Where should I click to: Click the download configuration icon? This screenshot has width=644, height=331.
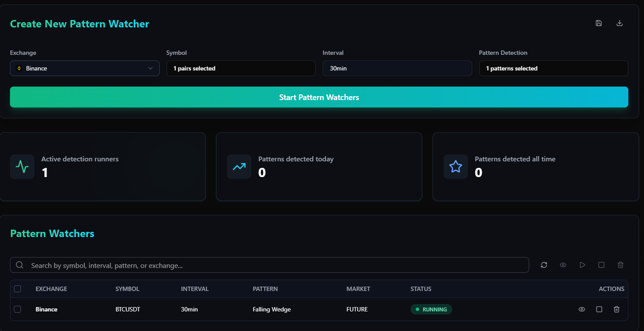point(619,23)
